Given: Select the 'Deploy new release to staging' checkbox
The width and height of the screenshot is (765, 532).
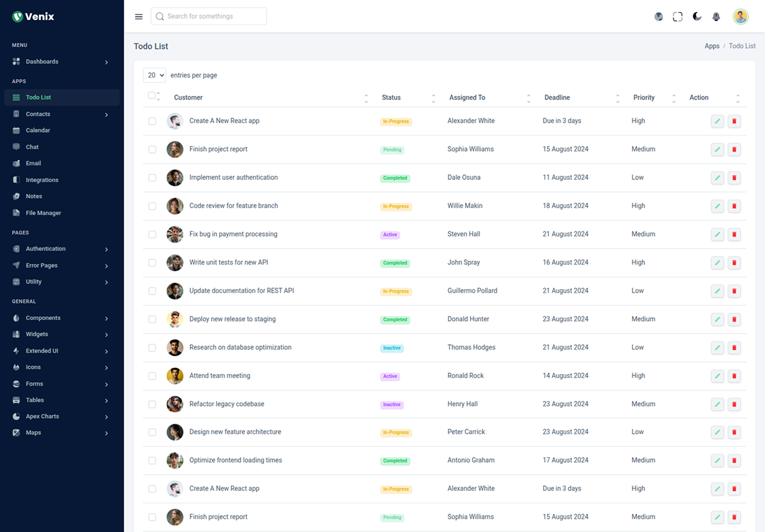Looking at the screenshot, I should [152, 319].
